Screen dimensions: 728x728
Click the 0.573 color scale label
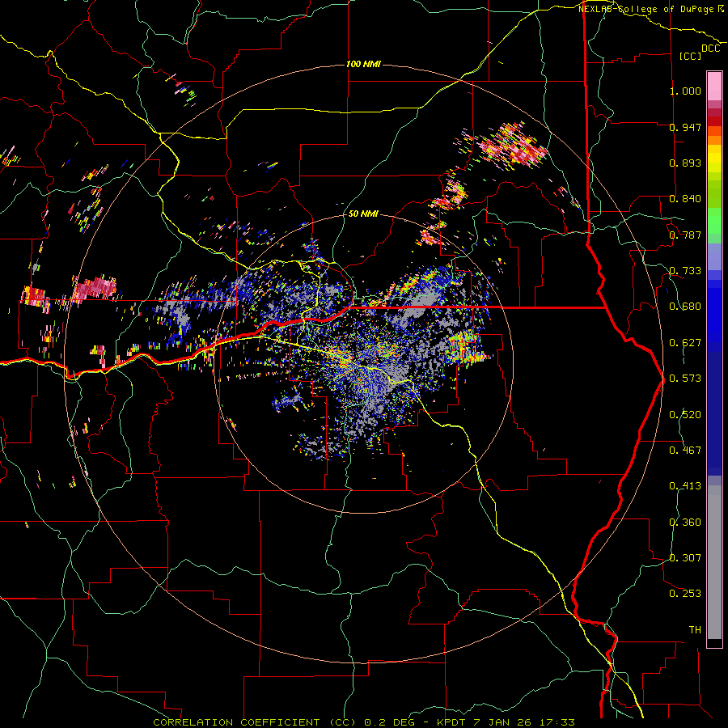(685, 379)
